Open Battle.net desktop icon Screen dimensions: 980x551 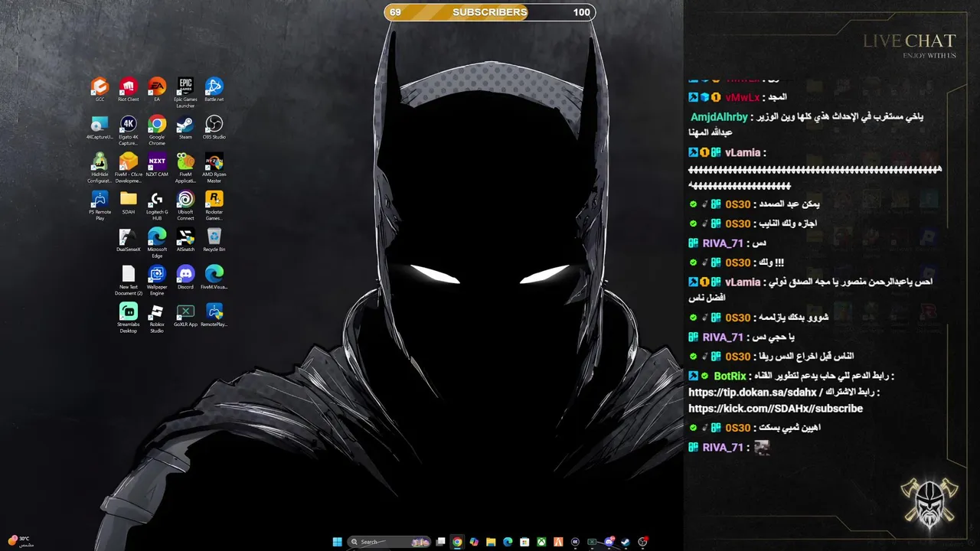point(214,89)
